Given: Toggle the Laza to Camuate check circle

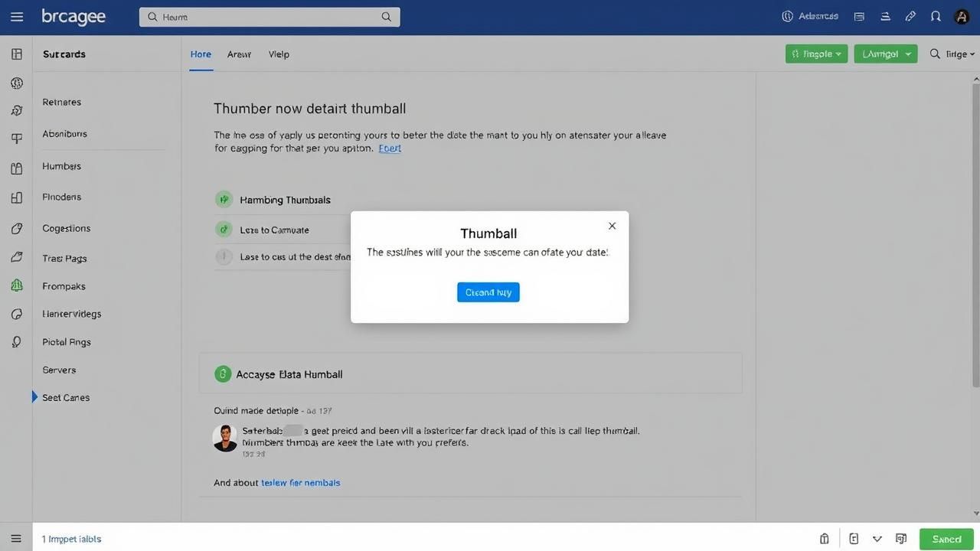Looking at the screenshot, I should point(224,229).
